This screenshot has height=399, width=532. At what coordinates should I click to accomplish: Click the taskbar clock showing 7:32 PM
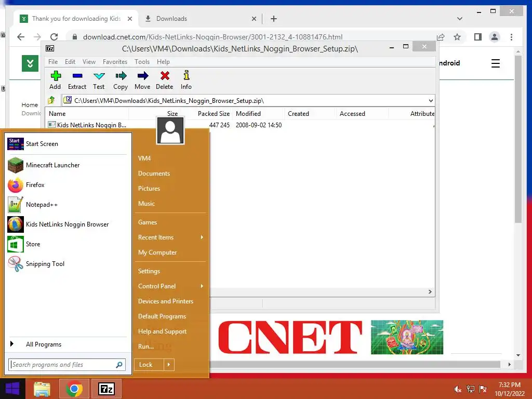pos(509,389)
